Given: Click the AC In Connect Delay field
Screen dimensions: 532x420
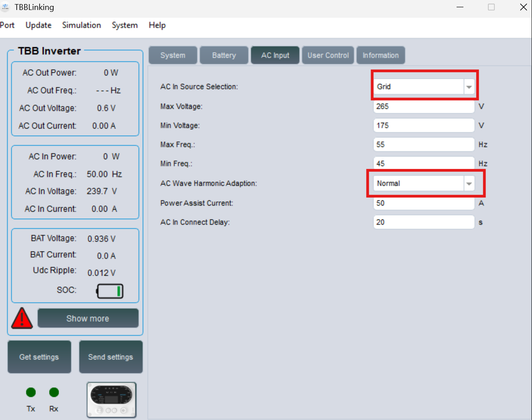Looking at the screenshot, I should (x=424, y=222).
